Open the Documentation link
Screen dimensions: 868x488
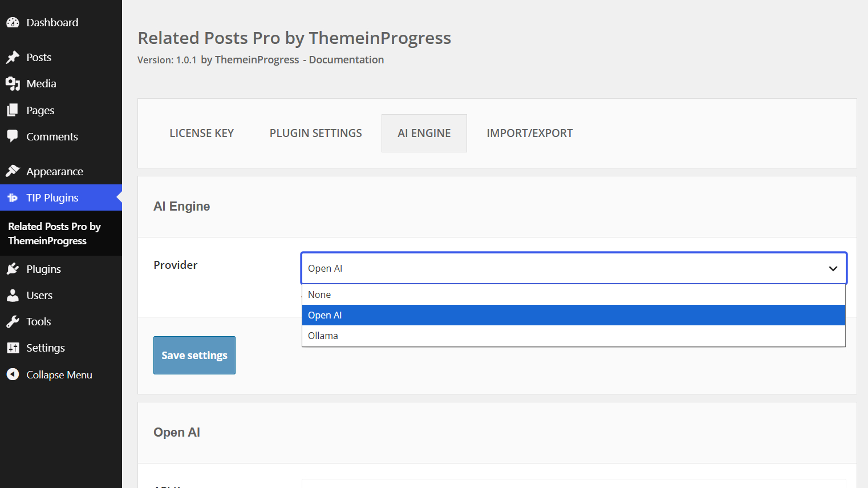[346, 60]
